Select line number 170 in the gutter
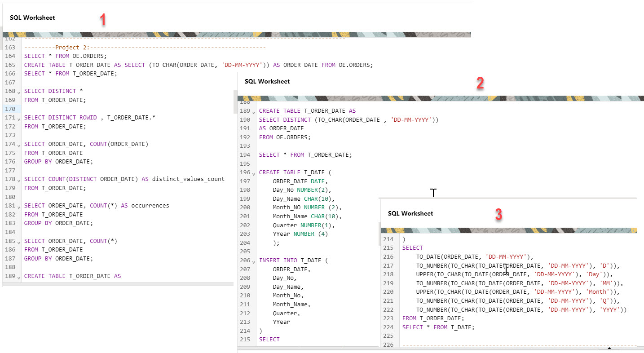The width and height of the screenshot is (644, 353). click(9, 109)
